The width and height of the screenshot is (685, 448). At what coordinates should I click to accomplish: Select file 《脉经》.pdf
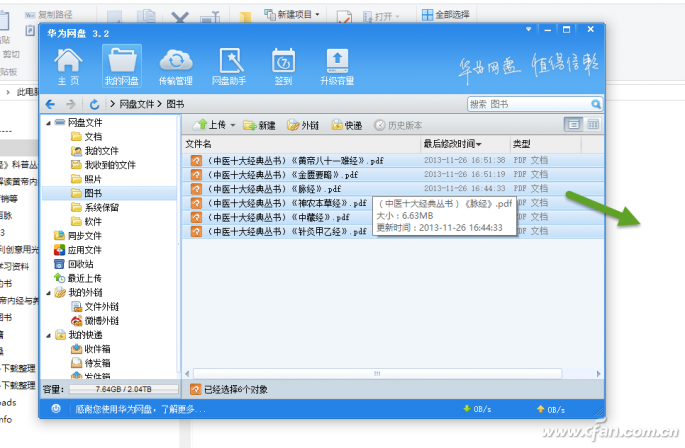pos(393,189)
